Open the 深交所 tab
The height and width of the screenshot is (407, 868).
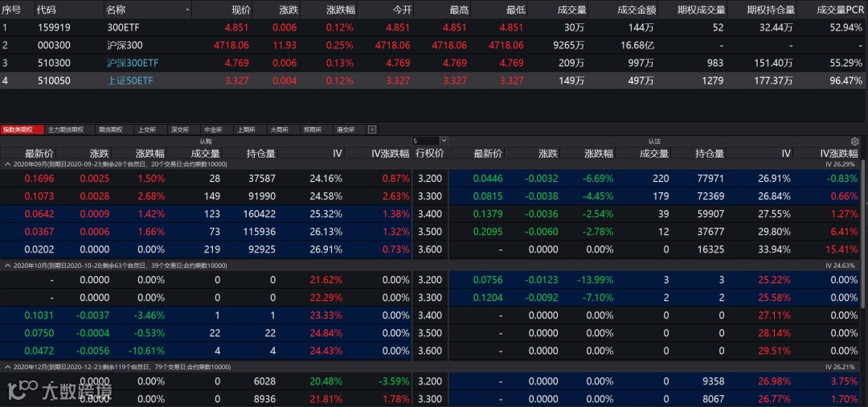pos(180,129)
